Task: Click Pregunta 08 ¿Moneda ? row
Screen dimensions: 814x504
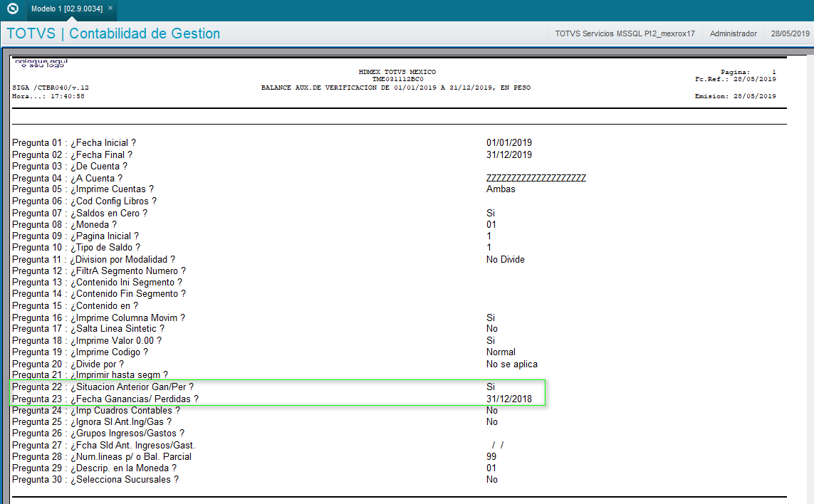Action: point(64,225)
